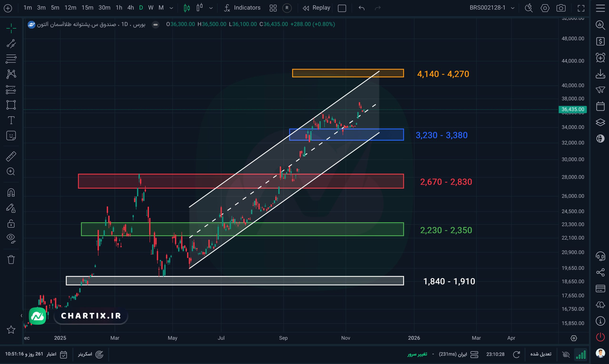Pick the ruler measure tool
609x364 pixels.
(x=11, y=156)
